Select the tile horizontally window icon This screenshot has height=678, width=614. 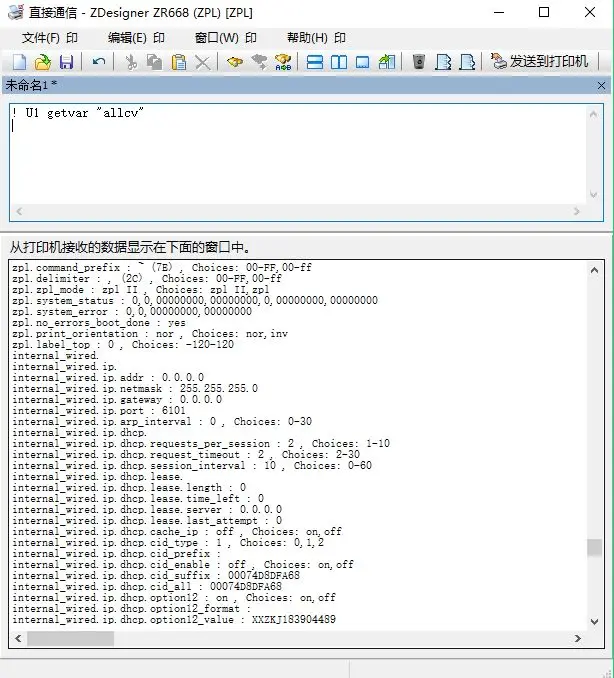[315, 62]
